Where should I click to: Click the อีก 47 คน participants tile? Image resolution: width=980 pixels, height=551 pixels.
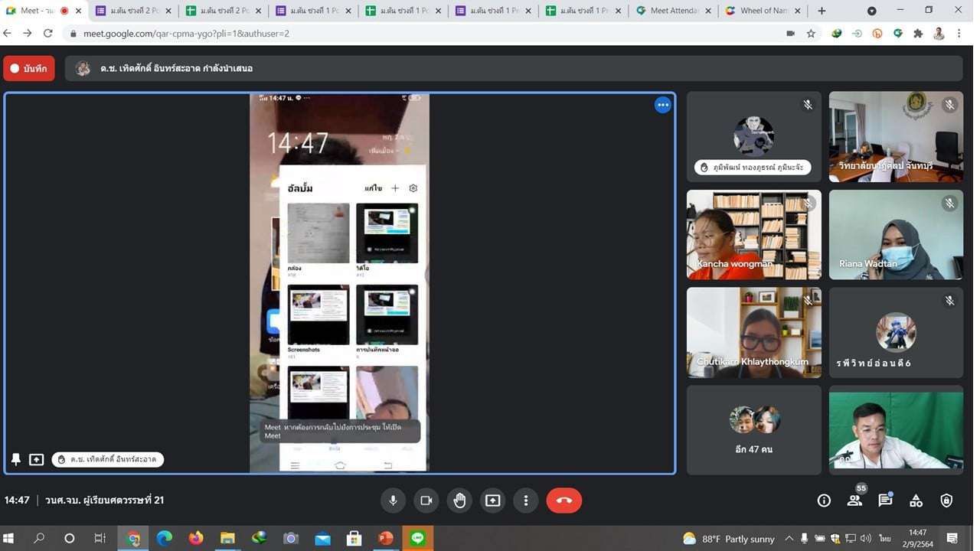[753, 429]
